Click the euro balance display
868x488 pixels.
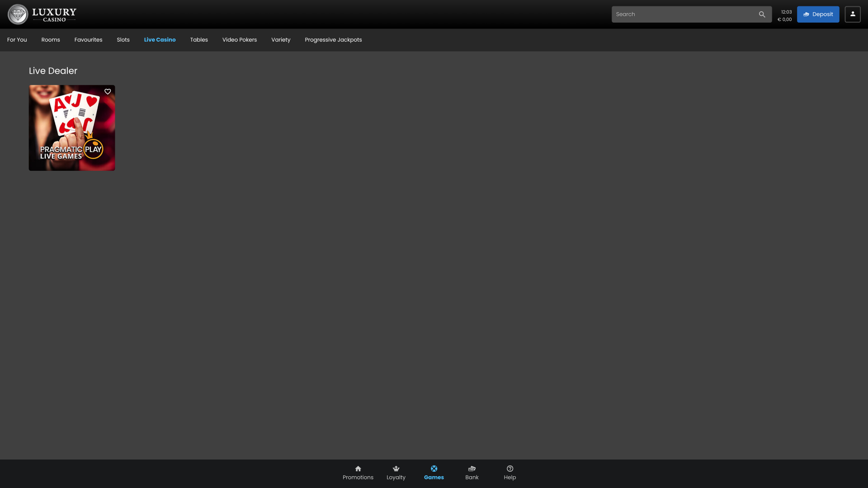[785, 19]
